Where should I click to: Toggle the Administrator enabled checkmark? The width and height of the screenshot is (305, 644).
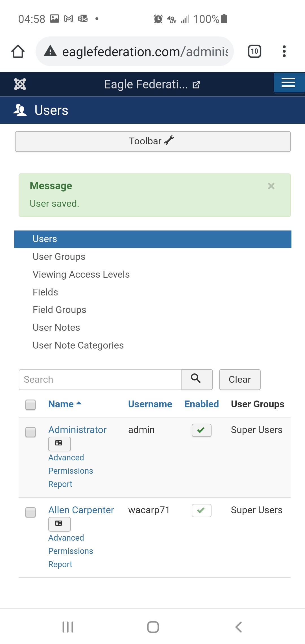(x=201, y=430)
